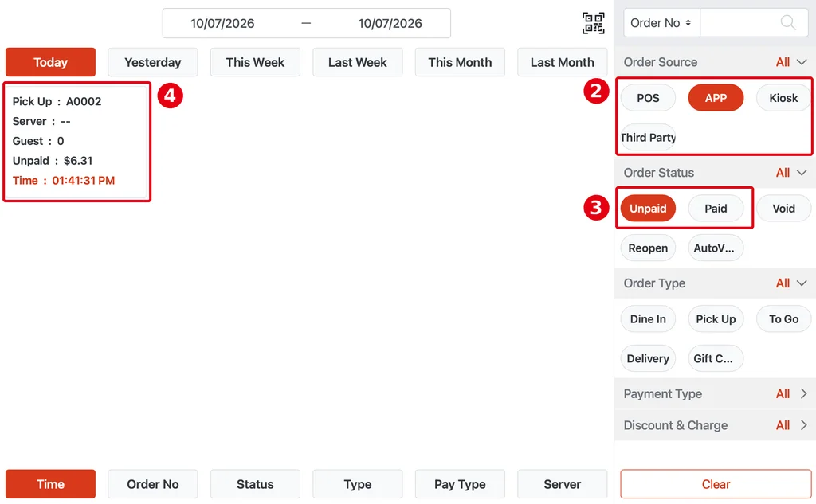Image resolution: width=816 pixels, height=504 pixels.
Task: Select All for Order Status
Action: point(783,173)
